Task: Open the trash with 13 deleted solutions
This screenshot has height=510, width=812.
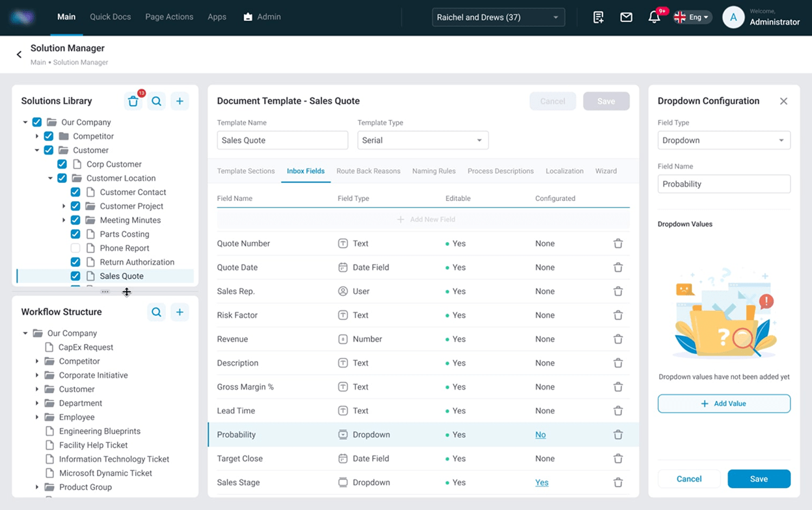Action: pos(133,101)
